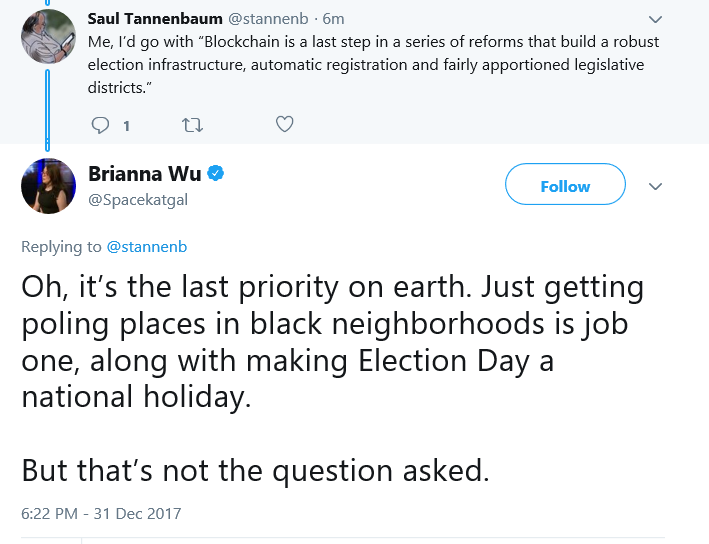Open Saul Tannenbaum's profile picture
The height and width of the screenshot is (544, 709).
click(48, 36)
